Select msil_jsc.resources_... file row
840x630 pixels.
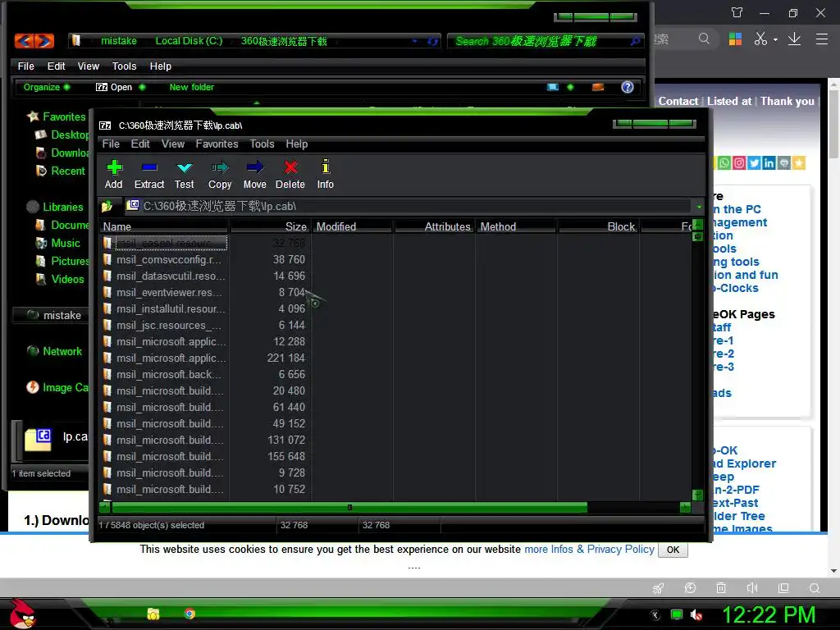[164, 325]
